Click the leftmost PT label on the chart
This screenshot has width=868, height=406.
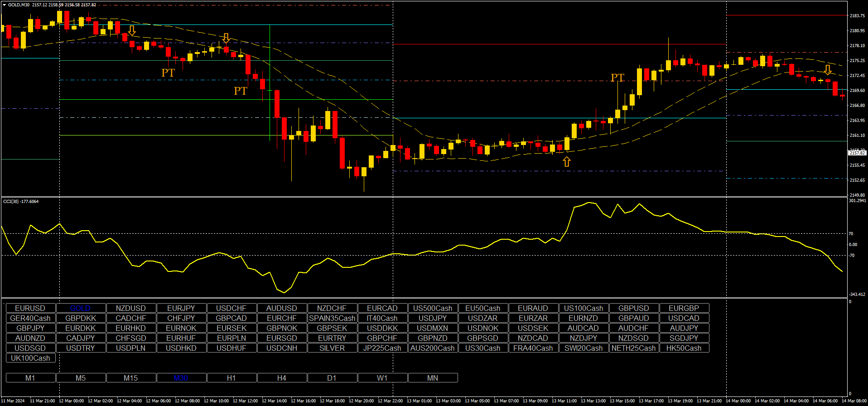point(168,73)
